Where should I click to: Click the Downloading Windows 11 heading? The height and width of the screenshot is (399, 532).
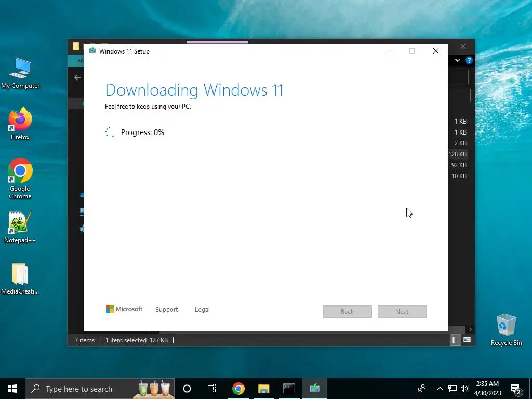click(194, 90)
